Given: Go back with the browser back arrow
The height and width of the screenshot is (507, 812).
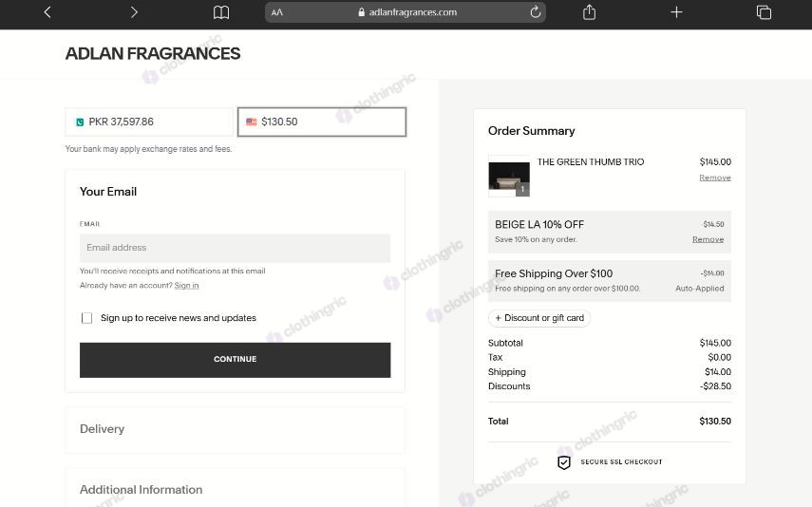Looking at the screenshot, I should coord(47,12).
